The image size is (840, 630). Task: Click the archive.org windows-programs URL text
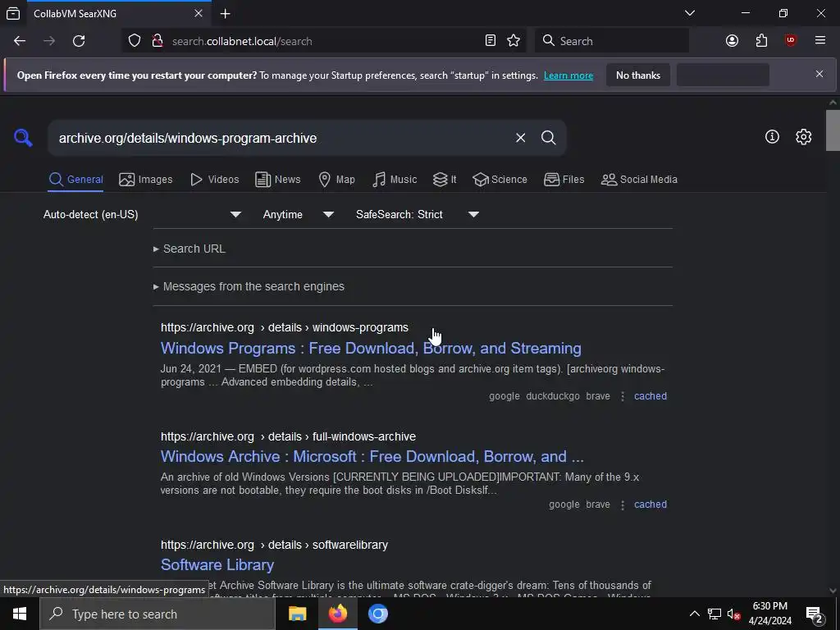click(x=285, y=327)
